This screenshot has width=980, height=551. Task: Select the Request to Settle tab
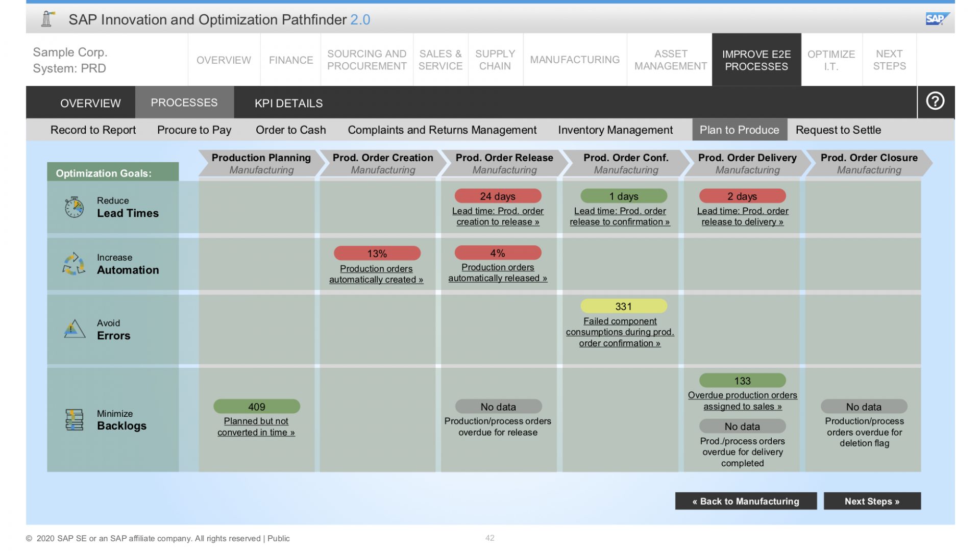coord(839,130)
